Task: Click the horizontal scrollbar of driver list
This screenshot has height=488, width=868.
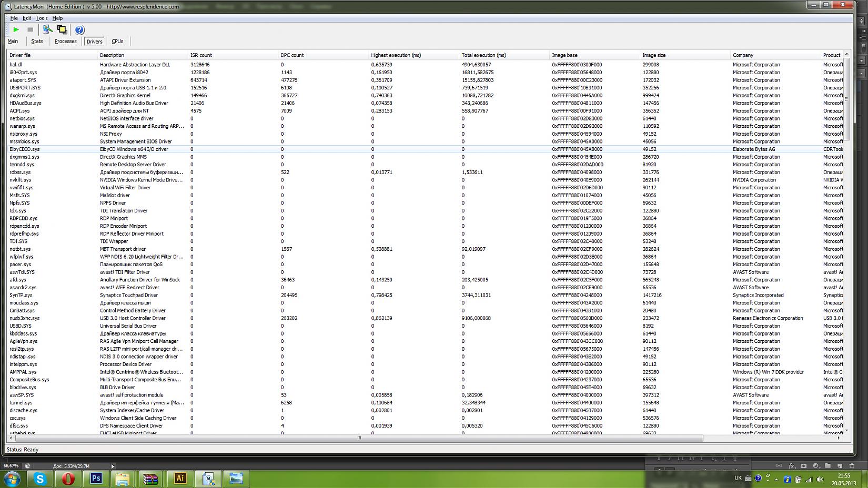Action: [359, 438]
